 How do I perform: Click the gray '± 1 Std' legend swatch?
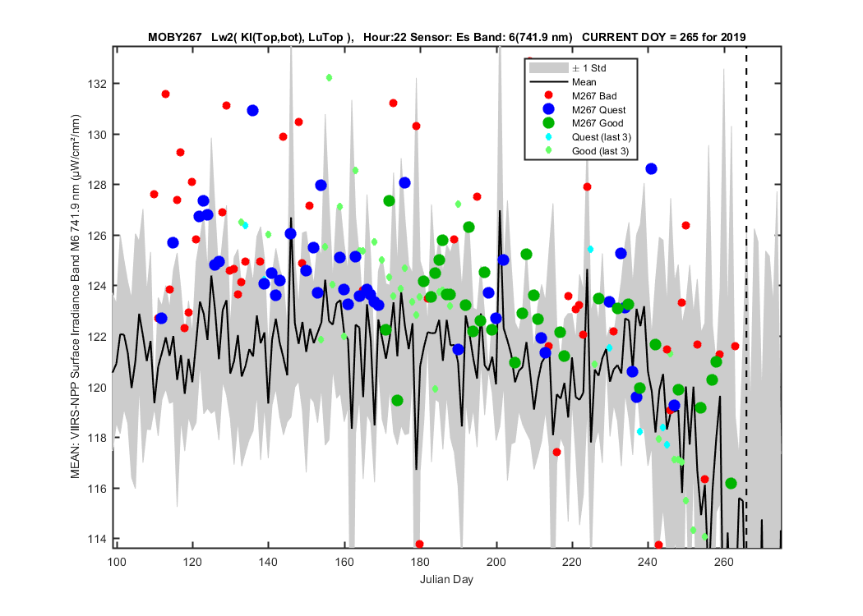coord(548,68)
